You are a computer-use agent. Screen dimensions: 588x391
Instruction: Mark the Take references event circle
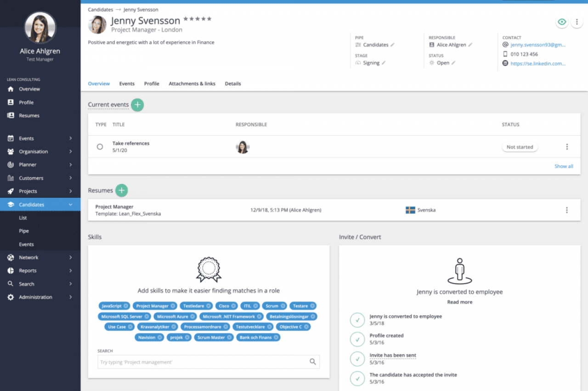[100, 147]
